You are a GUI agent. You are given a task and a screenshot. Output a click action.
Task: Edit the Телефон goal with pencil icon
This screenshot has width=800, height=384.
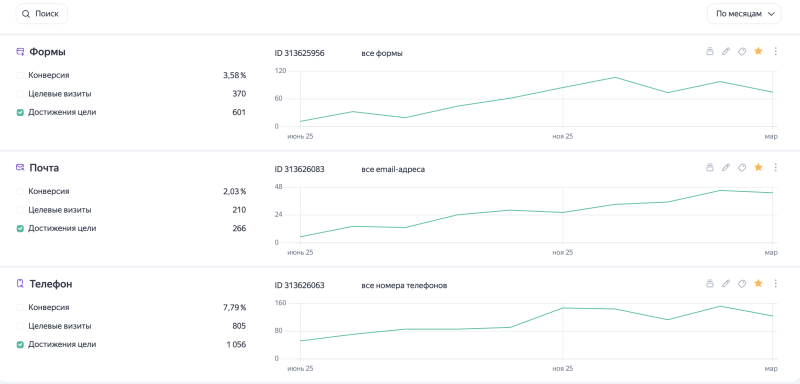pos(726,283)
